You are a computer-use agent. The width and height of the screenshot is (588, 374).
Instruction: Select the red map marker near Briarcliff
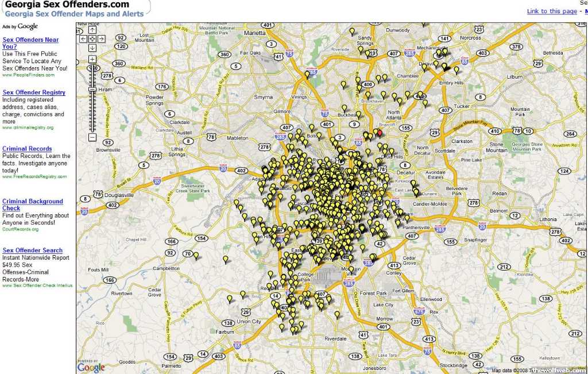tap(380, 132)
